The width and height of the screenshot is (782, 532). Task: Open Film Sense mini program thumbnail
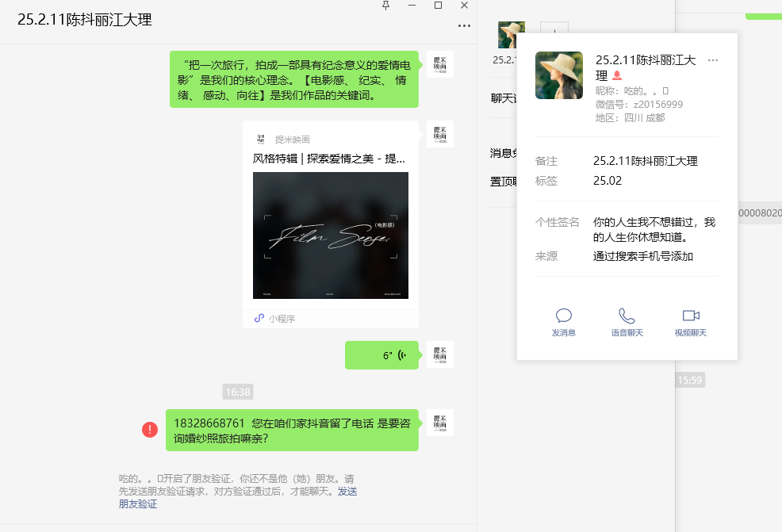click(331, 235)
